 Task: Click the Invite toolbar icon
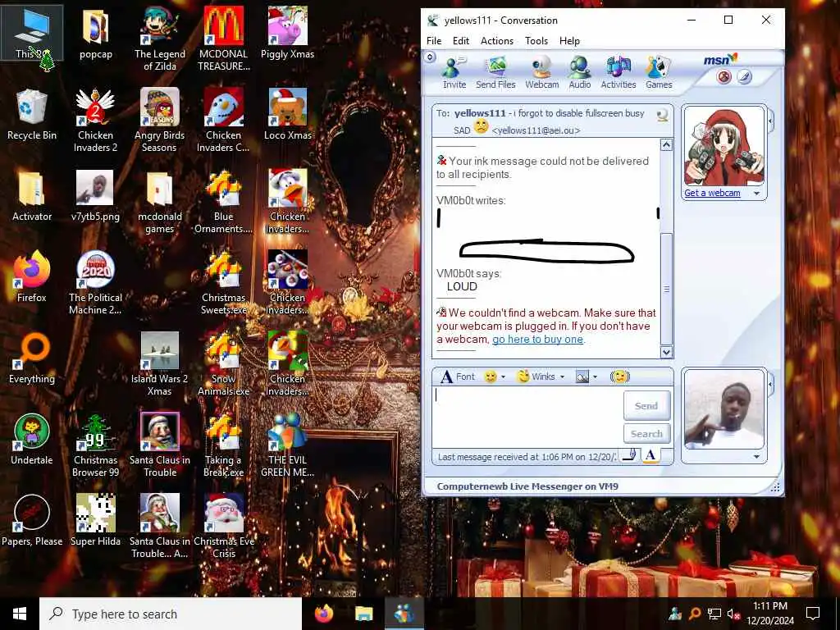point(454,72)
